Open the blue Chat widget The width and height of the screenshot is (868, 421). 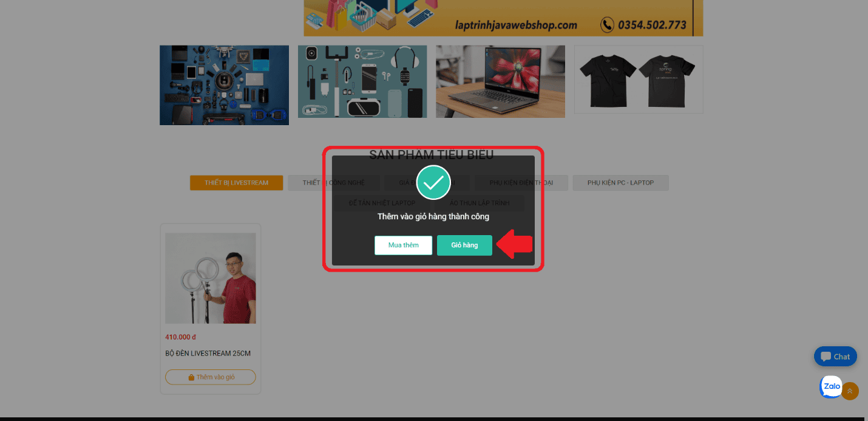point(835,357)
